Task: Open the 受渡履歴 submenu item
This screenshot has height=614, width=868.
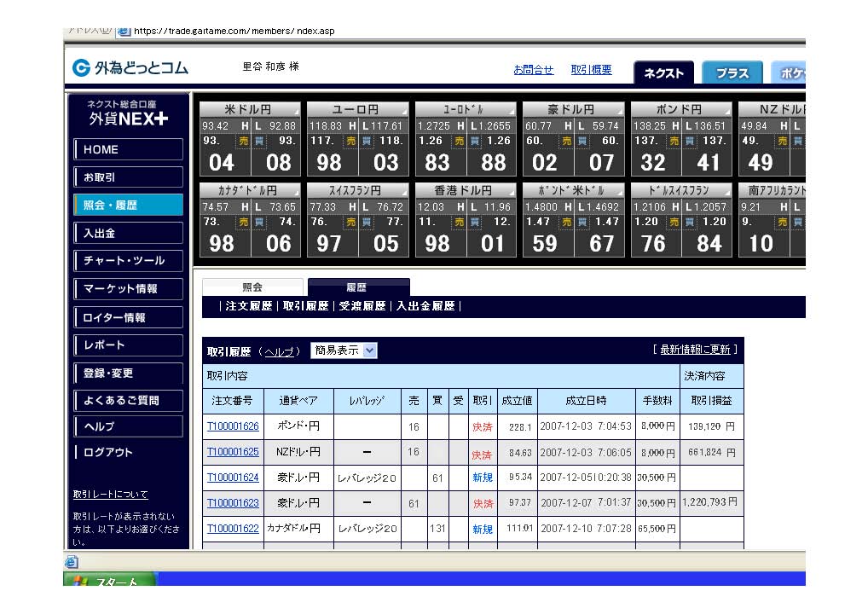Action: (362, 306)
